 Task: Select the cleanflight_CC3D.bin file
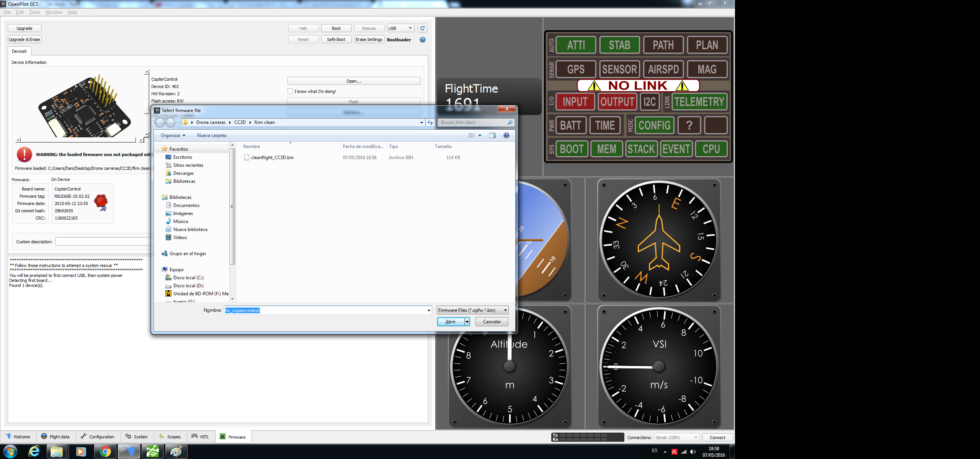click(272, 158)
